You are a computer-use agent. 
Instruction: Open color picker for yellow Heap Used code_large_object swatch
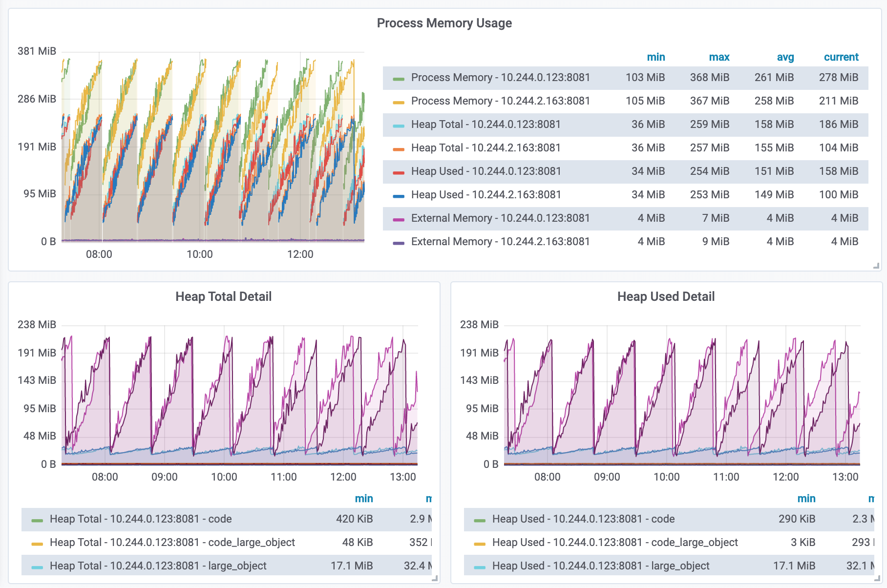pos(480,544)
